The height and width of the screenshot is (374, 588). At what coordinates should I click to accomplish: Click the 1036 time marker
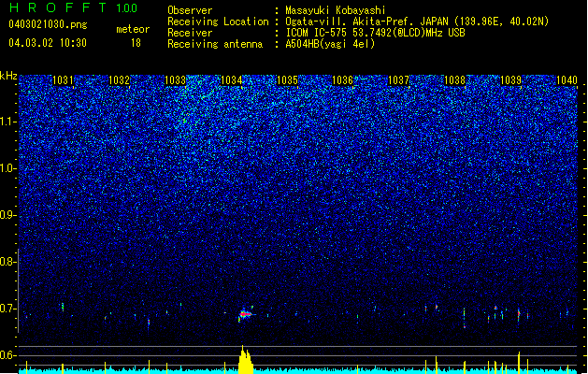pos(343,80)
